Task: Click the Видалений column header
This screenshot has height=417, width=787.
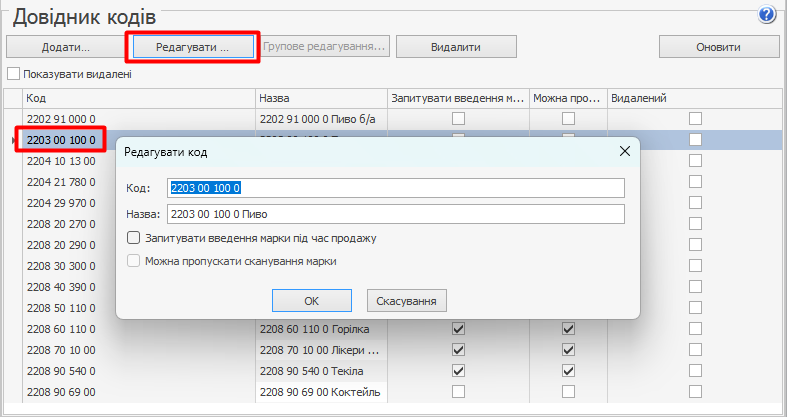Action: pyautogui.click(x=692, y=98)
